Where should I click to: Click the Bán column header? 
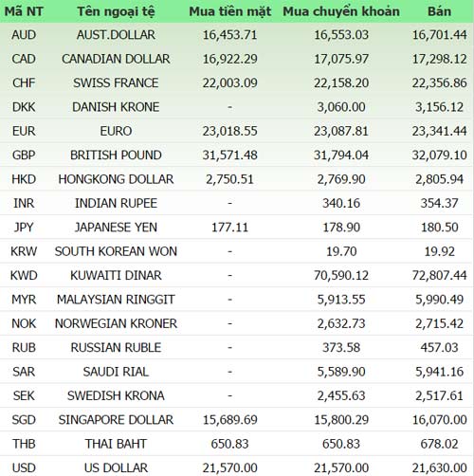(439, 11)
